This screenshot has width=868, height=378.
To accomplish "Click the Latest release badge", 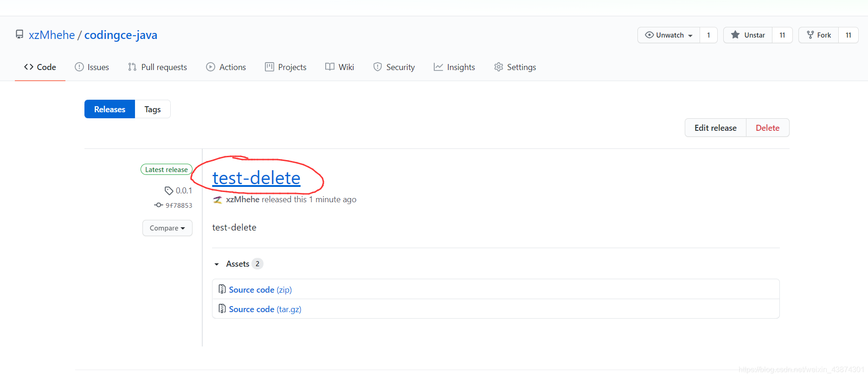I will (167, 169).
